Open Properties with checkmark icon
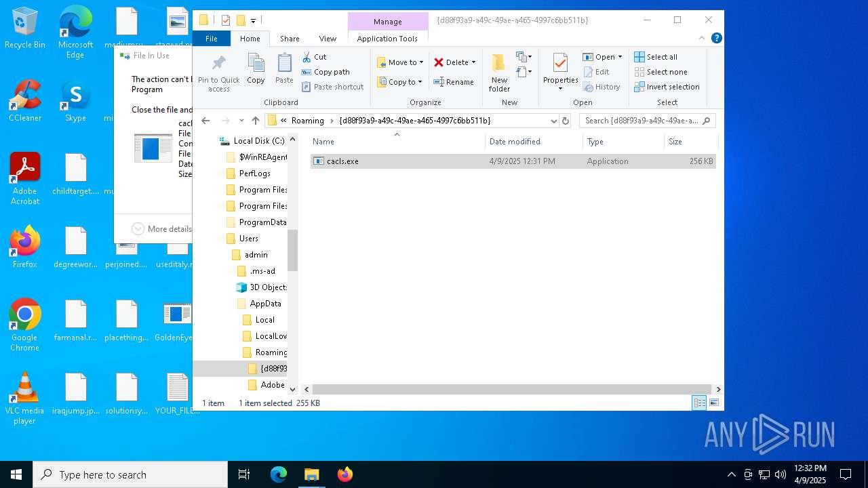The image size is (868, 488). pyautogui.click(x=560, y=73)
